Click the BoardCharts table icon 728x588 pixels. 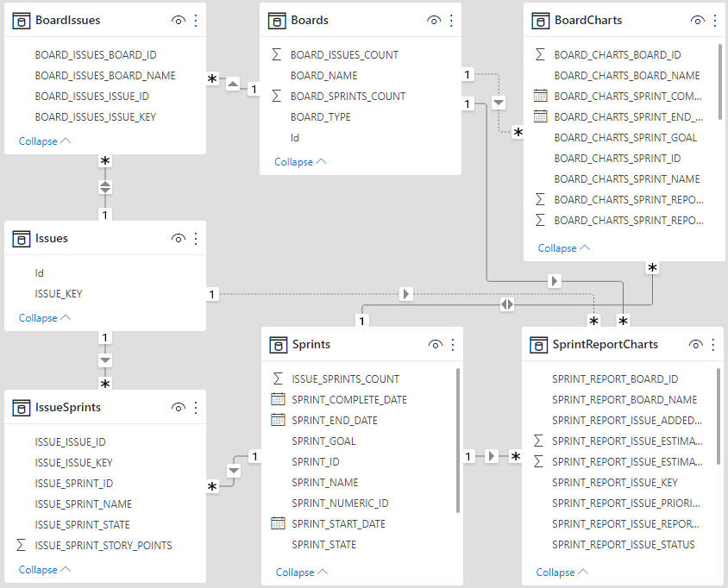pos(540,21)
